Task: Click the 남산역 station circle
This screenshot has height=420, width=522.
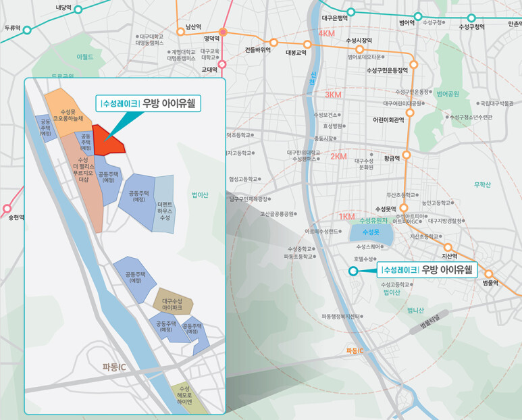Action: pos(180,32)
